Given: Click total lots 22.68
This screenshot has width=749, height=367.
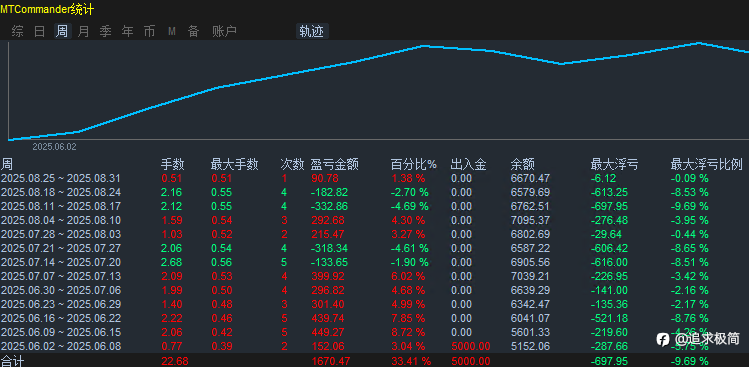Looking at the screenshot, I should click(x=175, y=361).
